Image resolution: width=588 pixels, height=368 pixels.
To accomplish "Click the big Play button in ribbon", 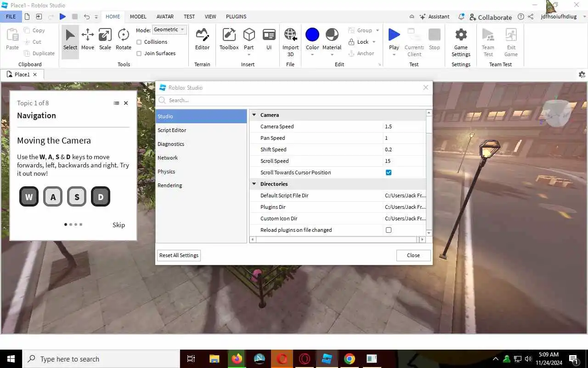I will (x=394, y=35).
